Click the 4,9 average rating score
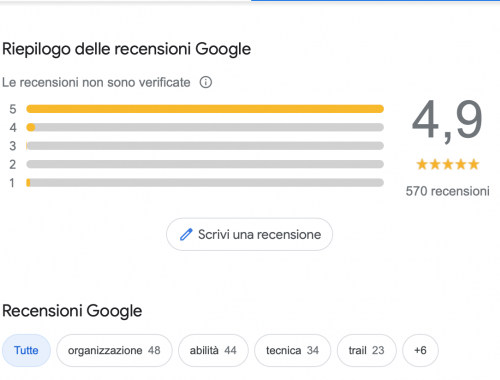The width and height of the screenshot is (500, 380). coord(447,121)
